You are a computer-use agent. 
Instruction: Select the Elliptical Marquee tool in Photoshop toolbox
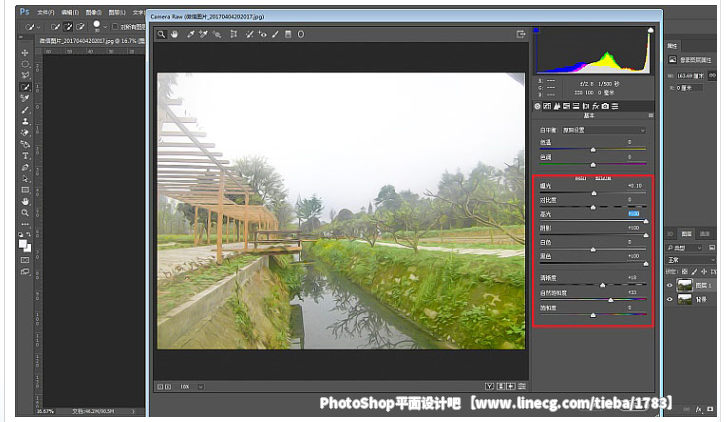(25, 64)
